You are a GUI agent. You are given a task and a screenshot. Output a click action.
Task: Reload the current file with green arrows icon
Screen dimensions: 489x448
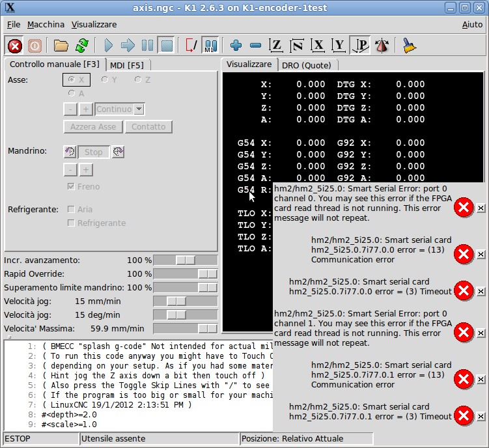click(81, 46)
